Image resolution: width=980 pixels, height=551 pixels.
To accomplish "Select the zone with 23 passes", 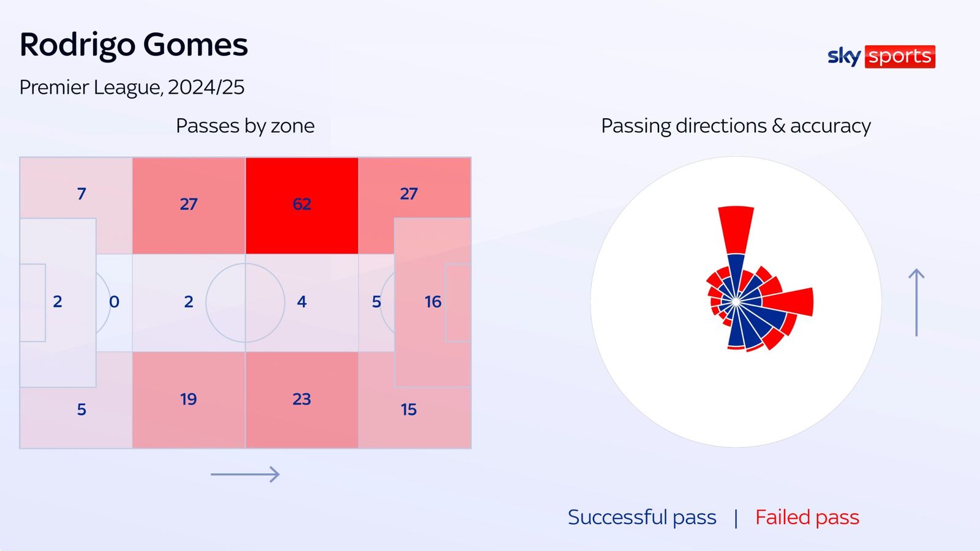I will pyautogui.click(x=302, y=400).
